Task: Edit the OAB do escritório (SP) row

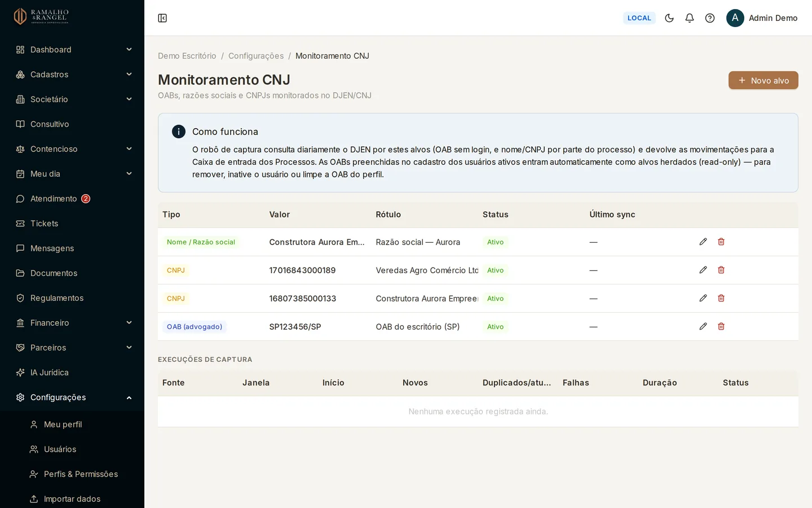Action: click(x=703, y=326)
